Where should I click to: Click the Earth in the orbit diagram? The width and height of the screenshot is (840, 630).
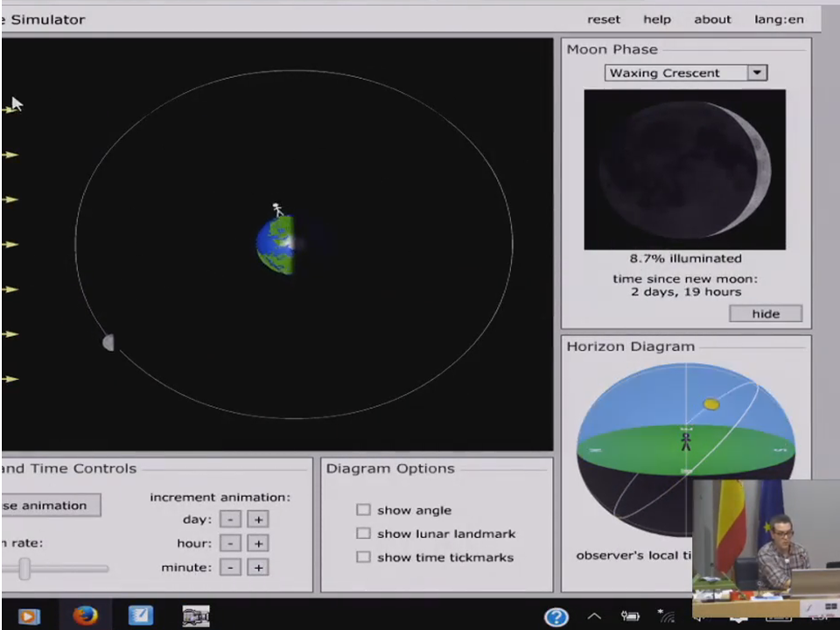click(276, 245)
